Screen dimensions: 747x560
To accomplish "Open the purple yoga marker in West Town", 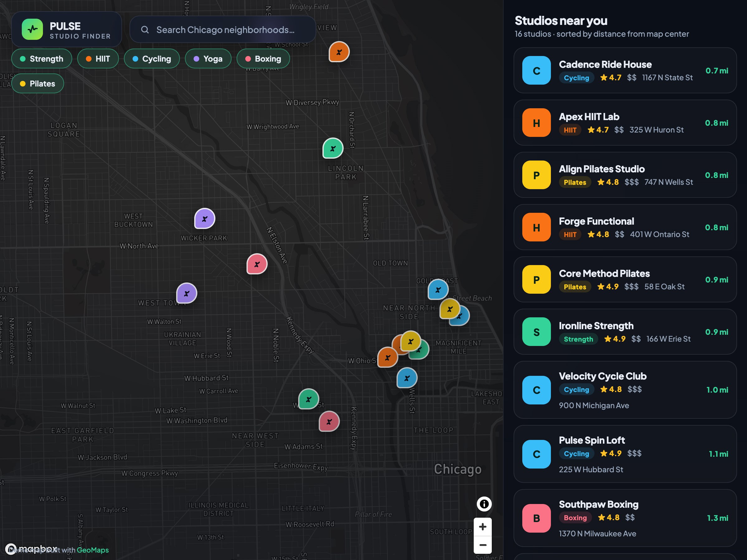I will (187, 293).
